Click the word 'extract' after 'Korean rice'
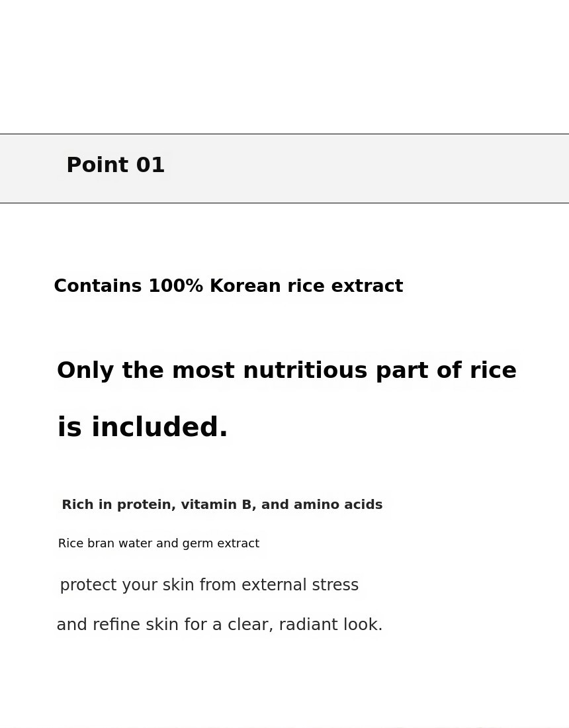 click(x=367, y=285)
